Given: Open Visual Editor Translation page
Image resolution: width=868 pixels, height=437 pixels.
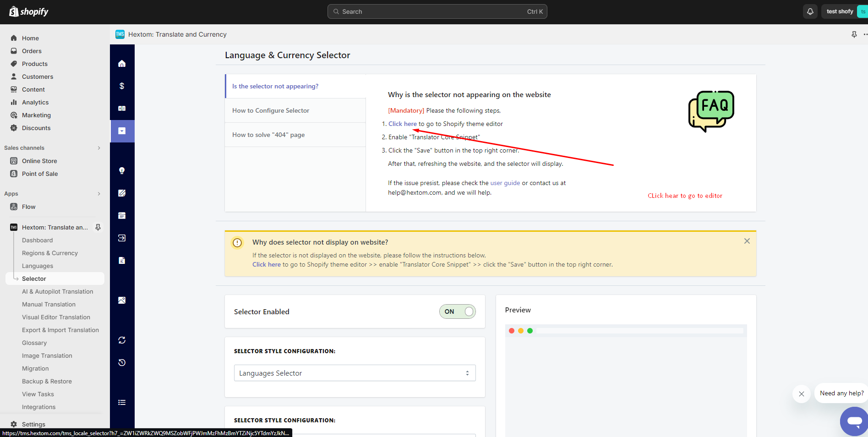Looking at the screenshot, I should tap(56, 317).
